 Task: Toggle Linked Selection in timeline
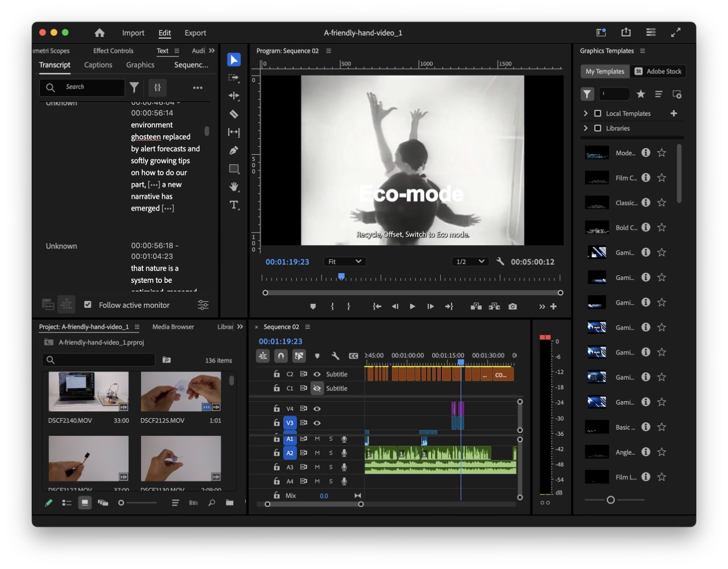299,356
